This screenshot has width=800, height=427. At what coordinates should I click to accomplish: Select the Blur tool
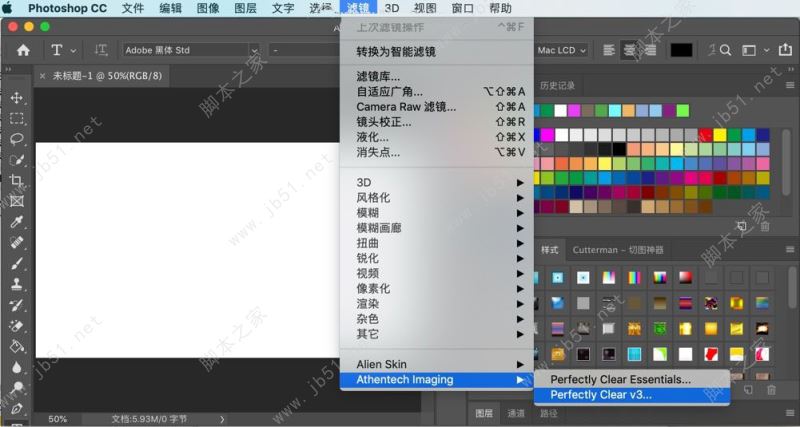pyautogui.click(x=16, y=367)
